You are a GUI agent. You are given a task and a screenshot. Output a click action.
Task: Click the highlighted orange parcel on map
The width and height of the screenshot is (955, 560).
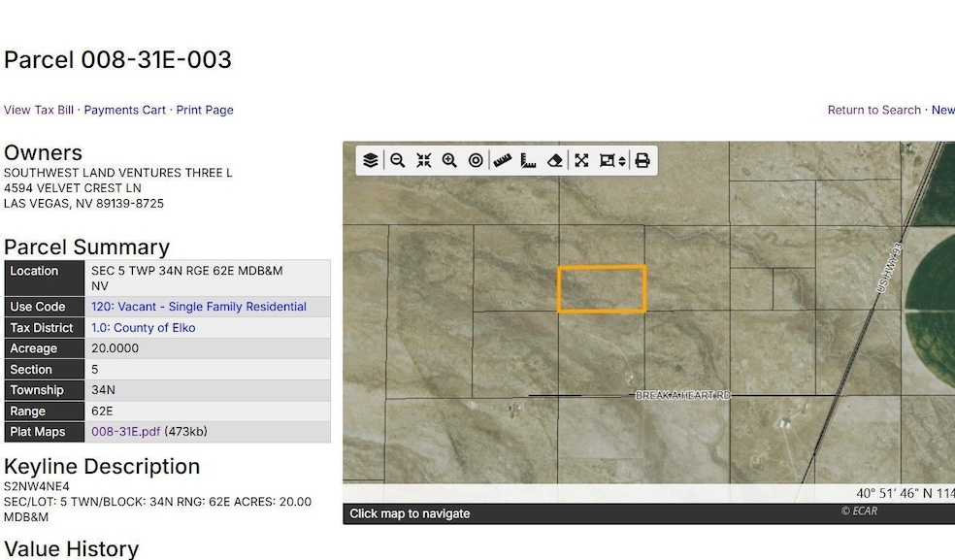602,289
